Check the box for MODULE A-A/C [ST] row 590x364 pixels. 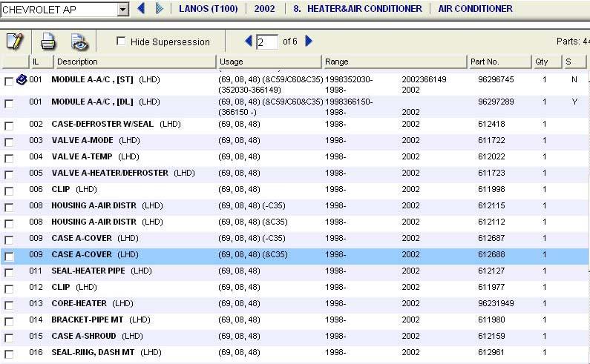coord(9,82)
